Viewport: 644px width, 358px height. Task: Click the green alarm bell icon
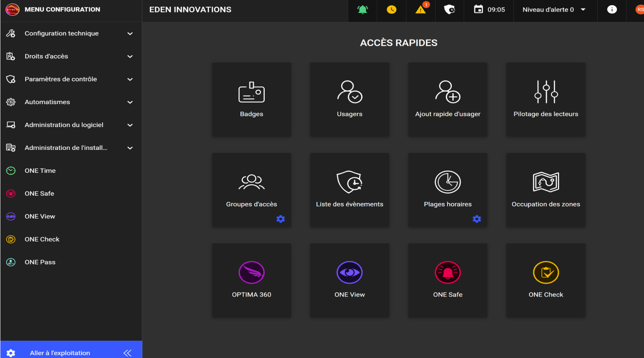pos(363,10)
